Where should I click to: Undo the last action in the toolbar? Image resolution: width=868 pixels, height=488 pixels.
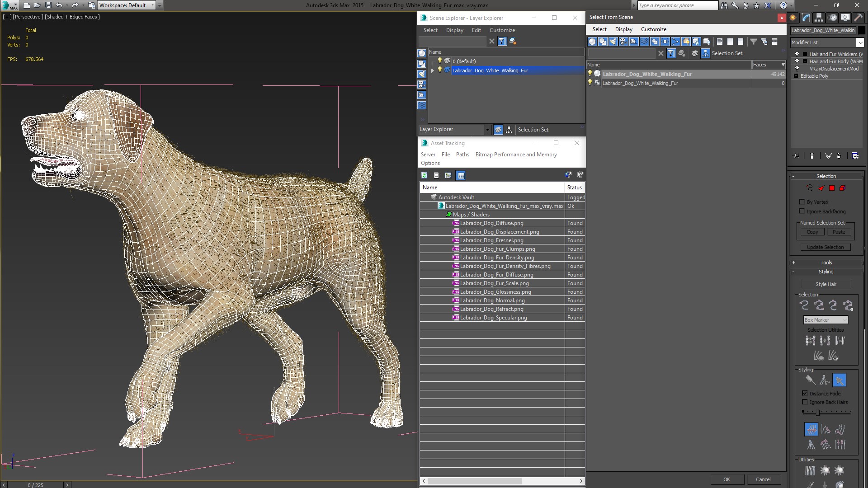pos(59,5)
